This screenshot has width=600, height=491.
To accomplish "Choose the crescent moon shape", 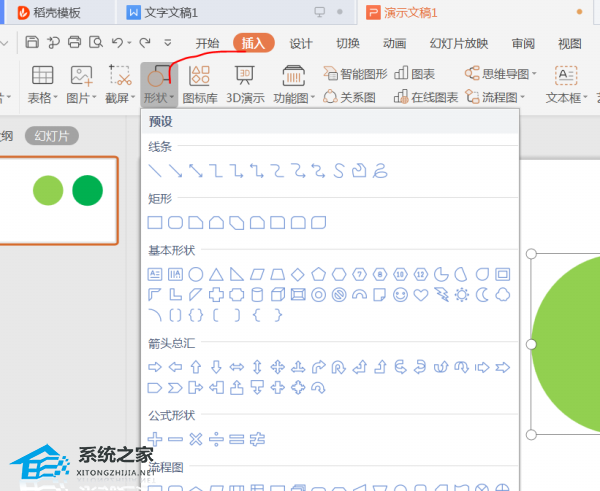I will 482,295.
